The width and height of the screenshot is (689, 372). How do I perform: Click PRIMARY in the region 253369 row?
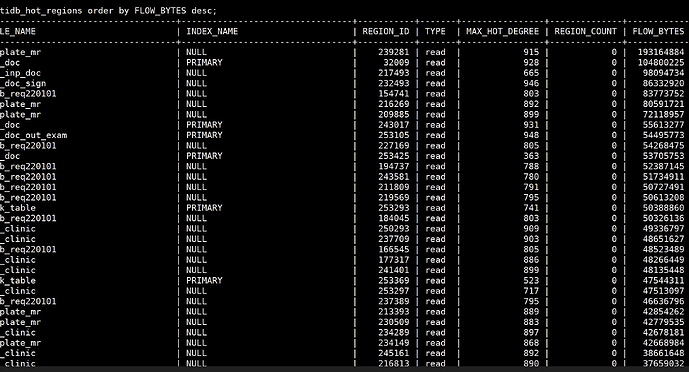click(x=204, y=281)
